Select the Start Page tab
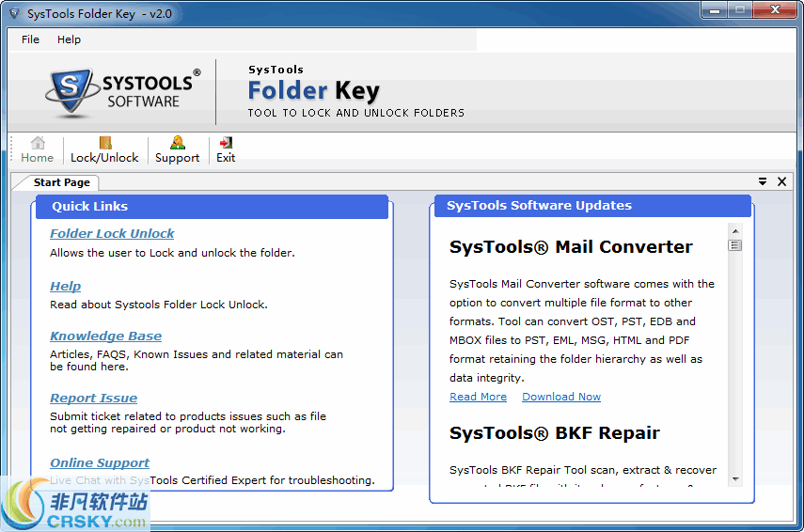 point(61,182)
